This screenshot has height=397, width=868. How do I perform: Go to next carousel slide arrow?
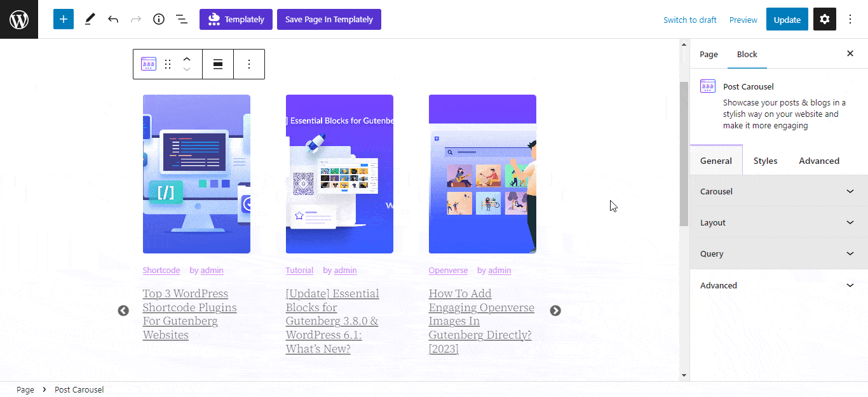(555, 311)
